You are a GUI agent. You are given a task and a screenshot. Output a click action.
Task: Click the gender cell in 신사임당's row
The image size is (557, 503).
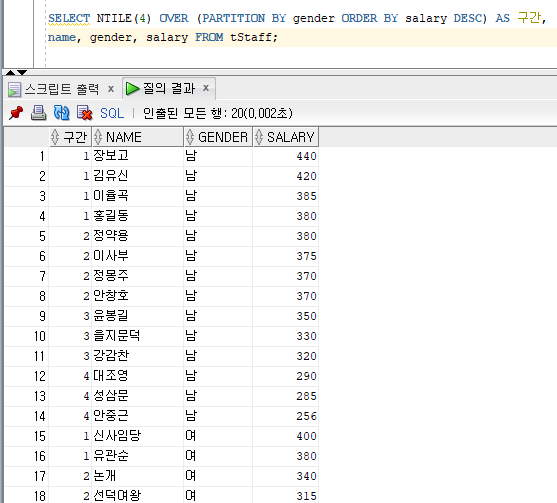(x=218, y=436)
